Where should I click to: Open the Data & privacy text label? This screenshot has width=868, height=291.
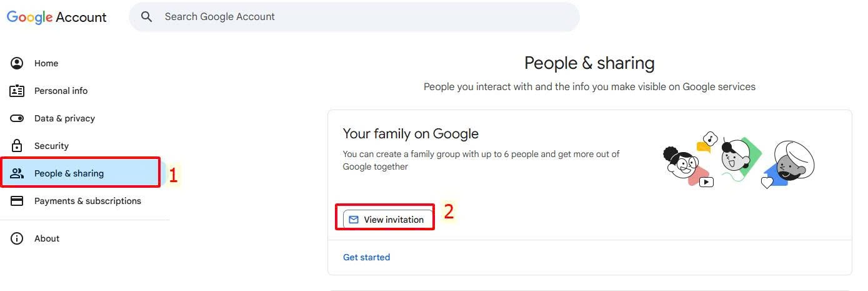(64, 118)
